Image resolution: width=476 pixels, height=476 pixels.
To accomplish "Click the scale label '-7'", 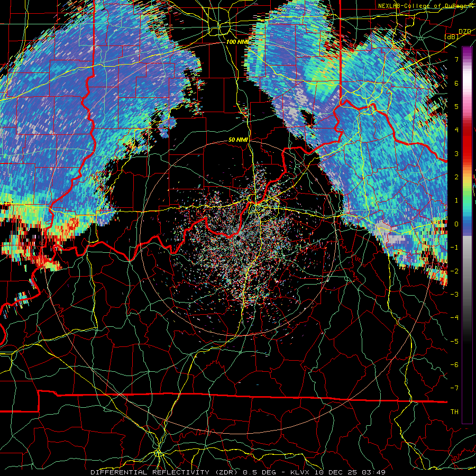I will click(x=454, y=388).
